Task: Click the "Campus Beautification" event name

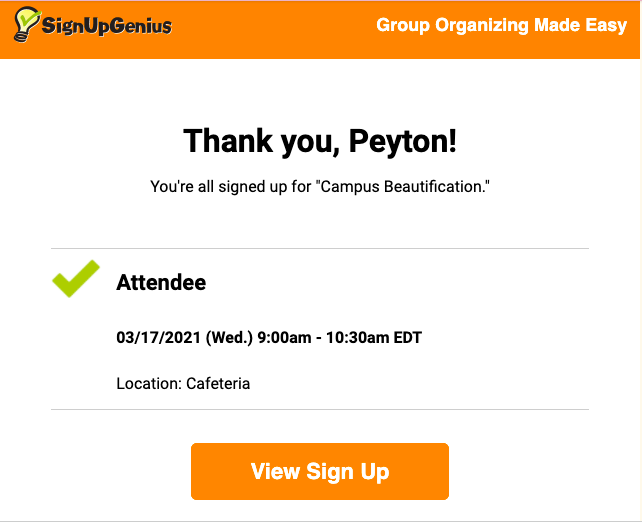Action: click(404, 186)
